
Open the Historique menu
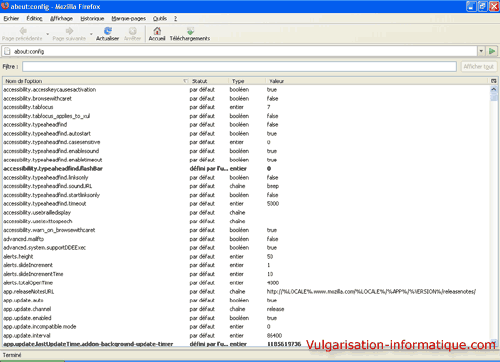click(x=92, y=18)
